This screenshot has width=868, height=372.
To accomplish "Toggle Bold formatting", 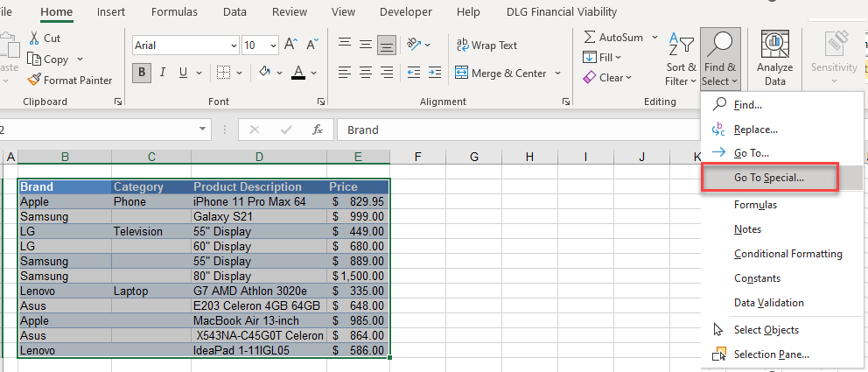I will tap(141, 73).
